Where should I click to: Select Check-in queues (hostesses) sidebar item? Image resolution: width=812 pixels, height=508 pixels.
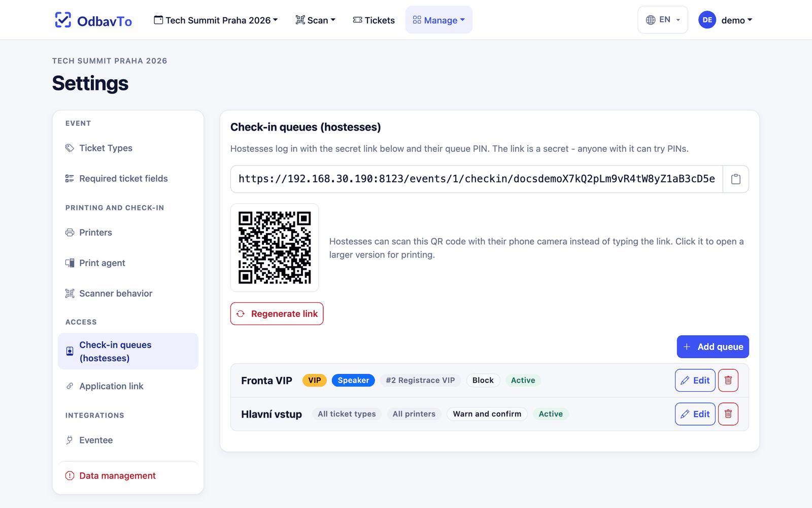(x=128, y=351)
